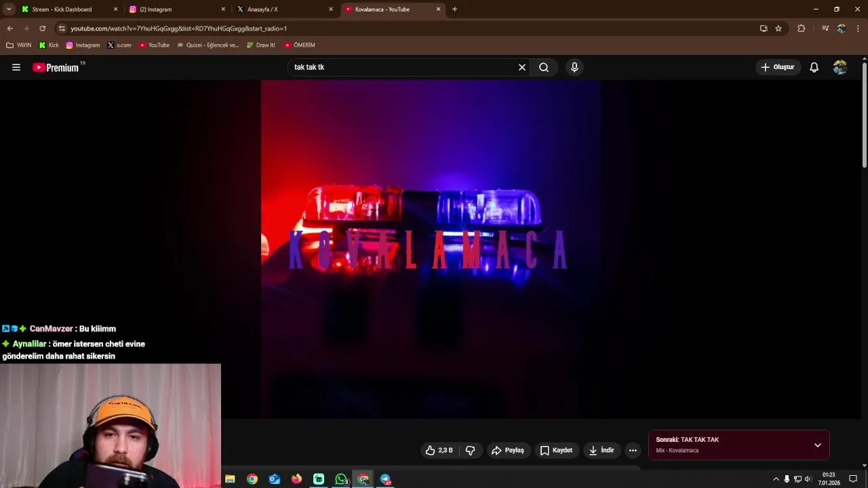Open Telegram from the taskbar
The width and height of the screenshot is (868, 488).
[x=385, y=479]
